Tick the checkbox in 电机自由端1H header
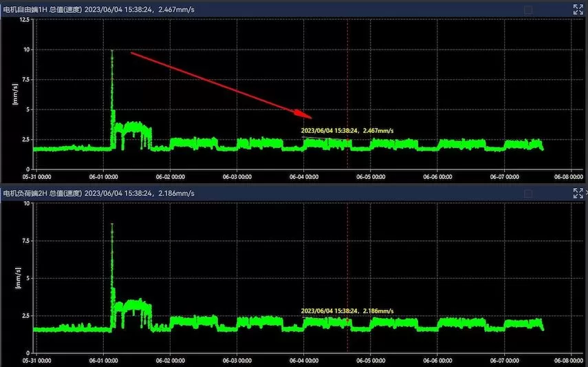 tap(528, 10)
